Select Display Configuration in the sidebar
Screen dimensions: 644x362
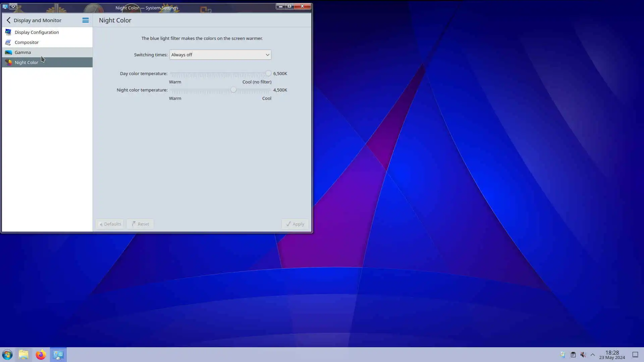coord(37,33)
